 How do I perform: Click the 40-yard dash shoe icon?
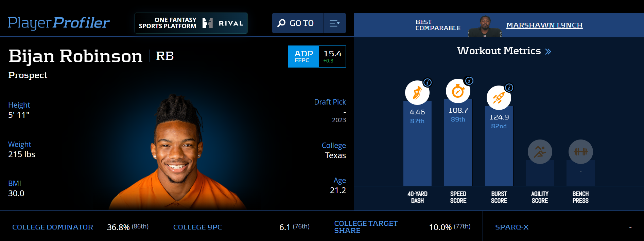417,93
